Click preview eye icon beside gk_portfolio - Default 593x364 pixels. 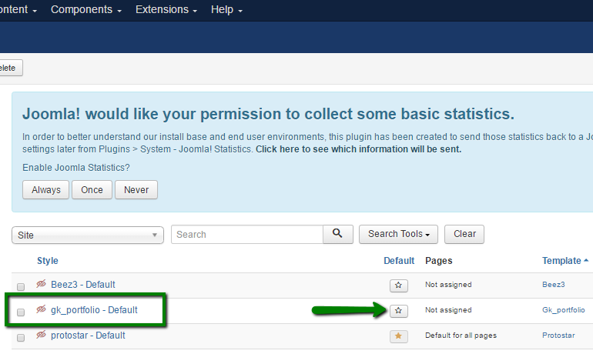coord(41,309)
